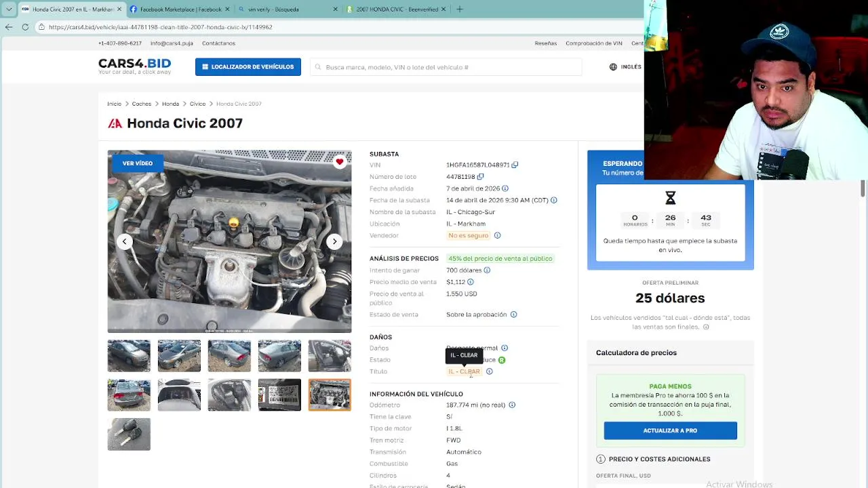Show info icon next to Odómetro value
Viewport: 868px width, 488px height.
[512, 405]
